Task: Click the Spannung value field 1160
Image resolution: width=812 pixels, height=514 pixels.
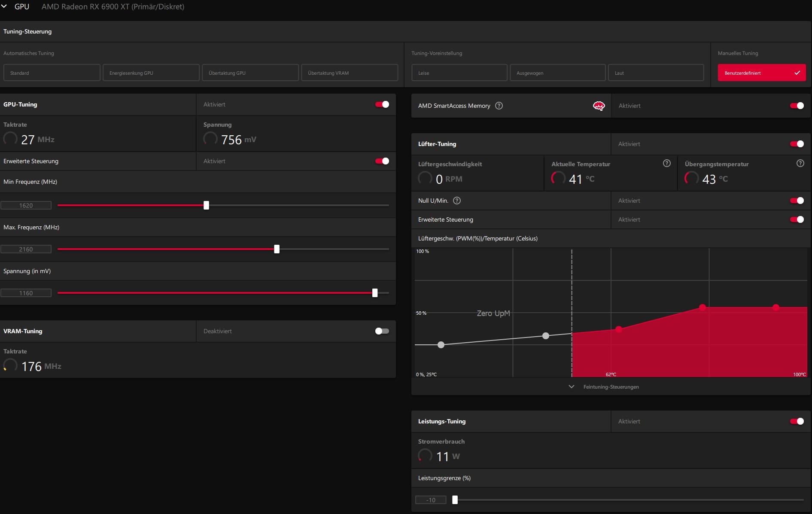Action: [x=26, y=293]
